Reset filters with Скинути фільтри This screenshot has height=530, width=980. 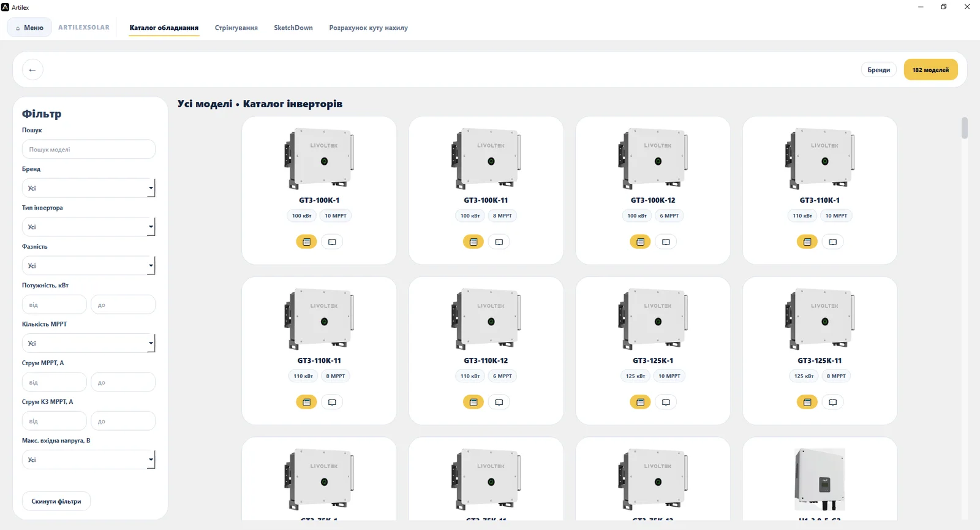(56, 501)
